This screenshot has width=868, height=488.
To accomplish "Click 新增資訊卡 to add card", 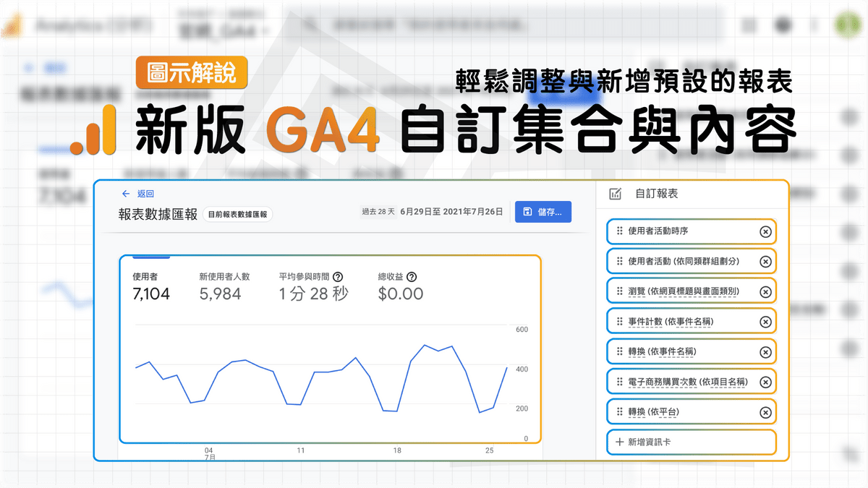I will click(692, 442).
